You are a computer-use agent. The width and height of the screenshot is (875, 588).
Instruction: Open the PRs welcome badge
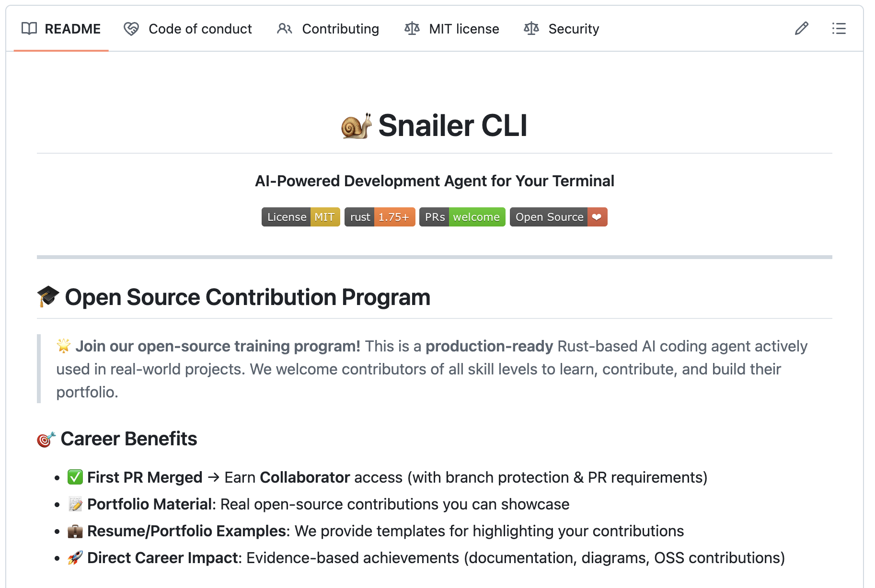(x=462, y=217)
